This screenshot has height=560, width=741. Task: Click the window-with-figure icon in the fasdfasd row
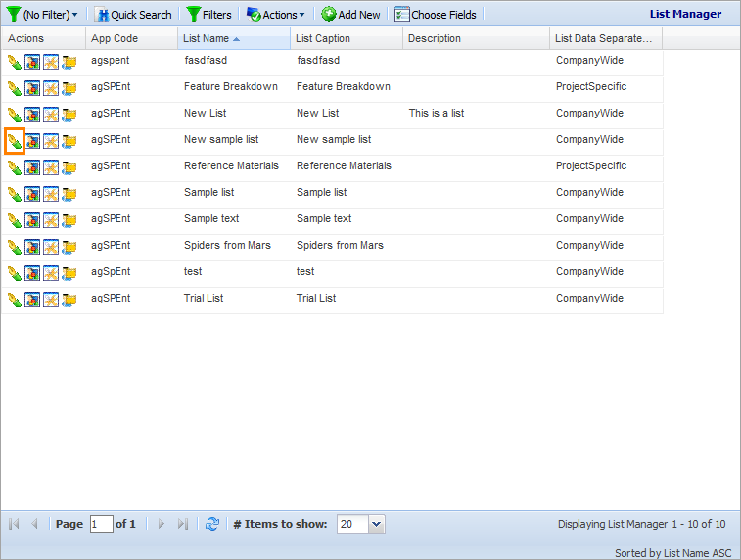pyautogui.click(x=32, y=62)
